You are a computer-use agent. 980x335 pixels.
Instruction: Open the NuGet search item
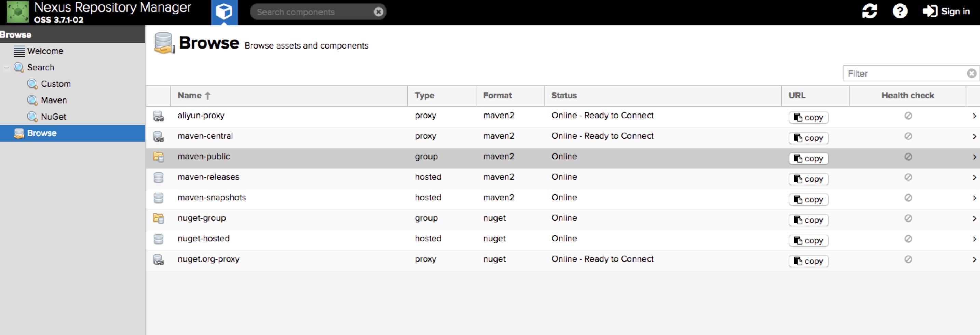53,117
